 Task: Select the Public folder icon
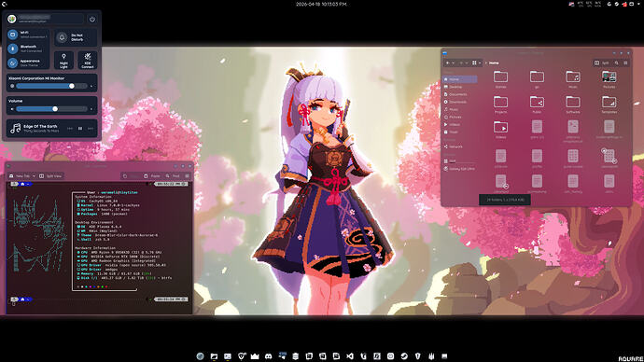pos(537,102)
